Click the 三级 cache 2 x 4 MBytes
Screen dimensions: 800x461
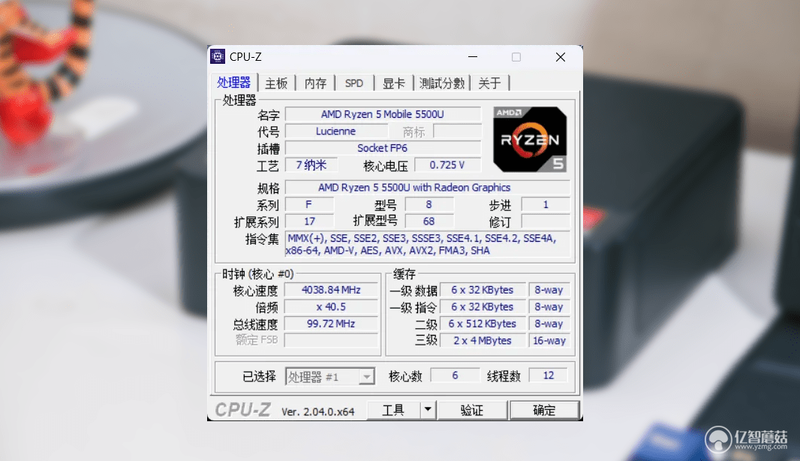pos(483,340)
